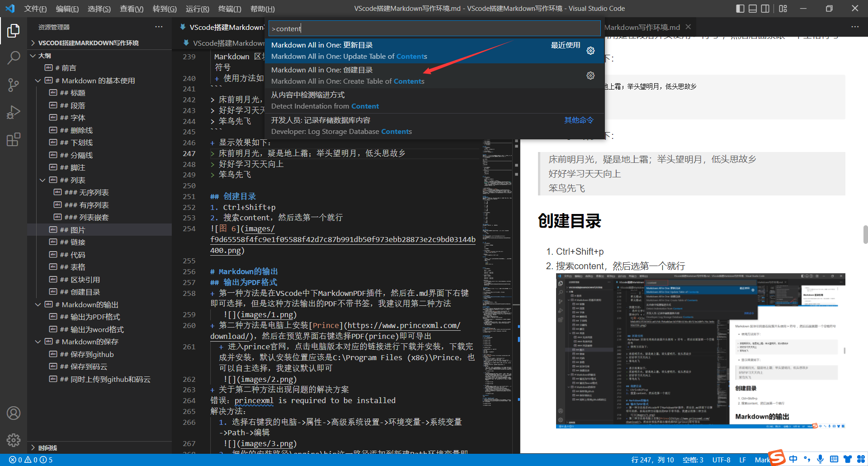Open the Source Control view
868x466 pixels.
click(14, 85)
